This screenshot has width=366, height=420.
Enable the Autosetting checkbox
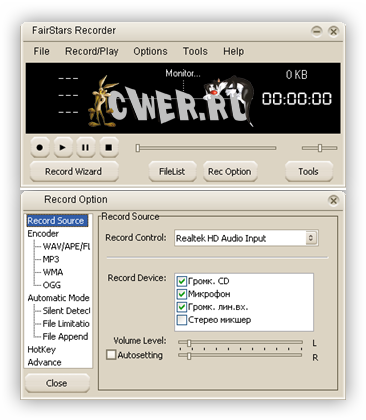(x=111, y=354)
